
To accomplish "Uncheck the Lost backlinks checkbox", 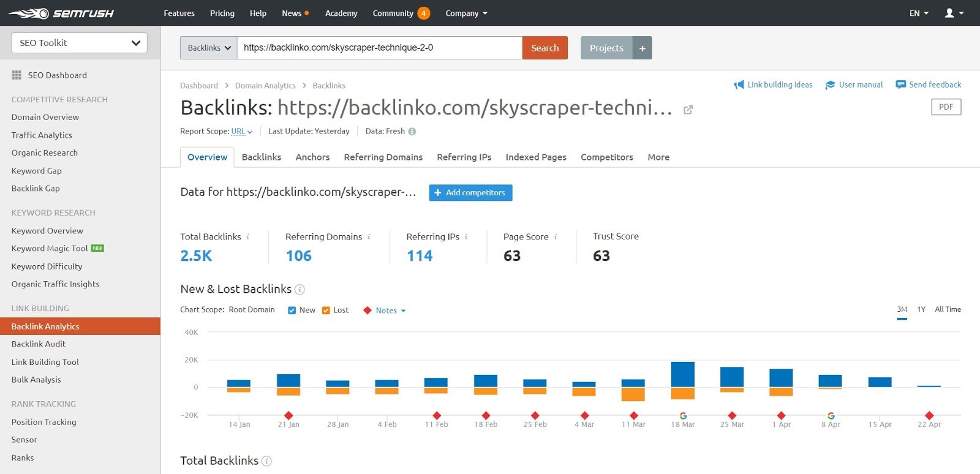I will (326, 310).
